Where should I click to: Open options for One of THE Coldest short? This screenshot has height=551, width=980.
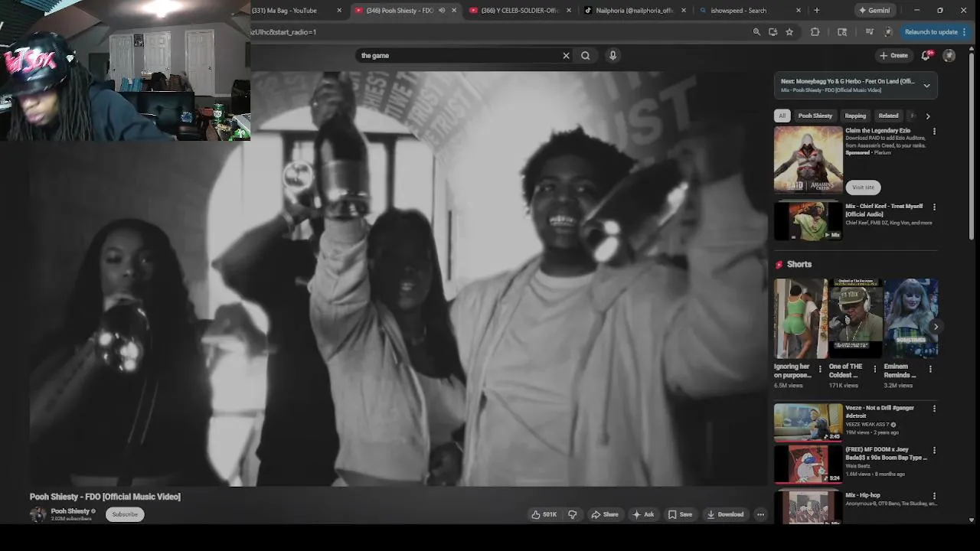click(x=875, y=369)
